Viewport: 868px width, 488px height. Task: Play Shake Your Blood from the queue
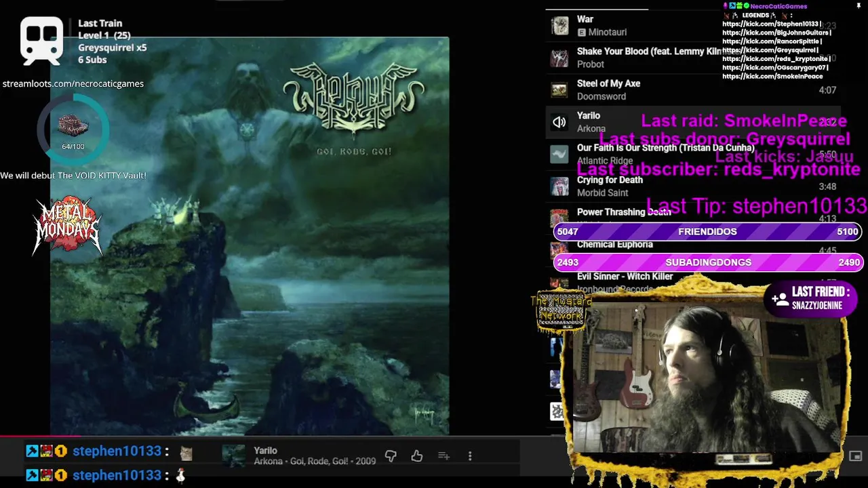(693, 58)
